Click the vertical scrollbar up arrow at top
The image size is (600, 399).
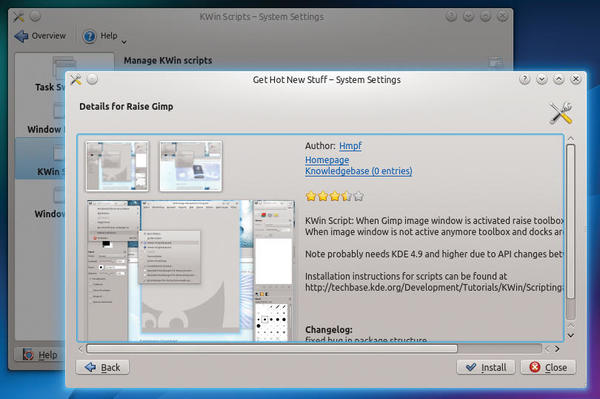[571, 138]
